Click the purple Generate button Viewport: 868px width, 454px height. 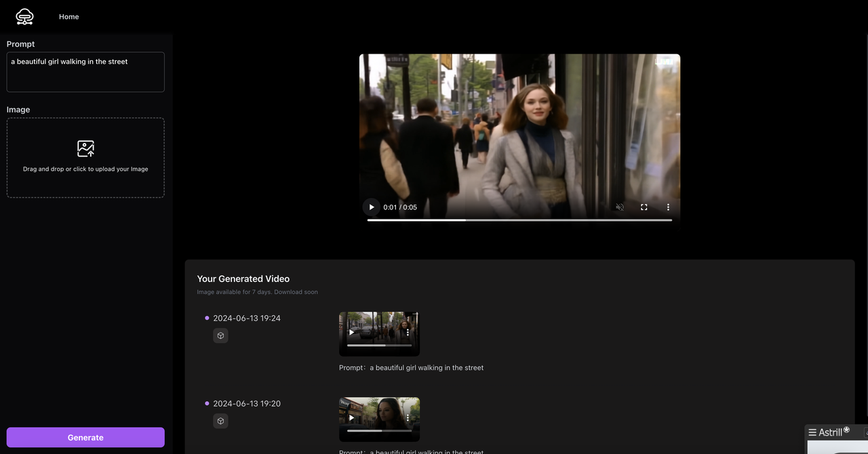[x=85, y=437]
